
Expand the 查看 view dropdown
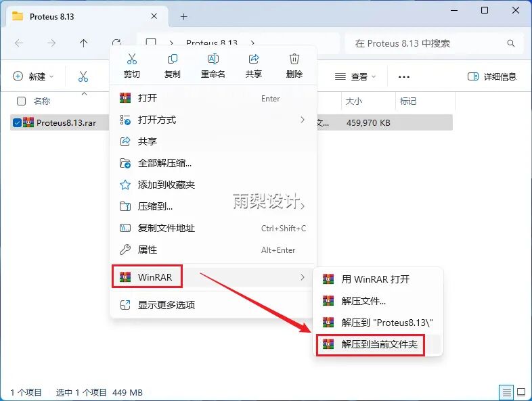[355, 77]
